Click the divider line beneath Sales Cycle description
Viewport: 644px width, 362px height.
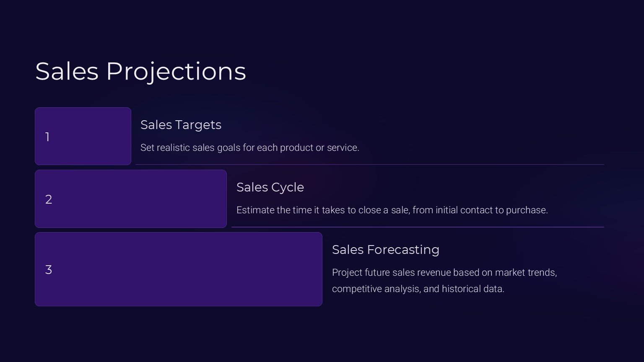click(417, 227)
